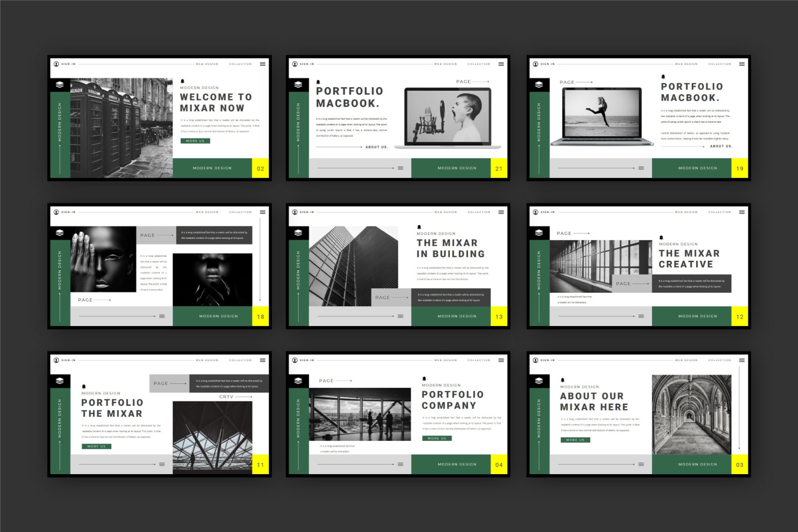Select layers stack icon on Mixar In Building slide
Viewport: 798px width, 532px height.
pos(298,233)
